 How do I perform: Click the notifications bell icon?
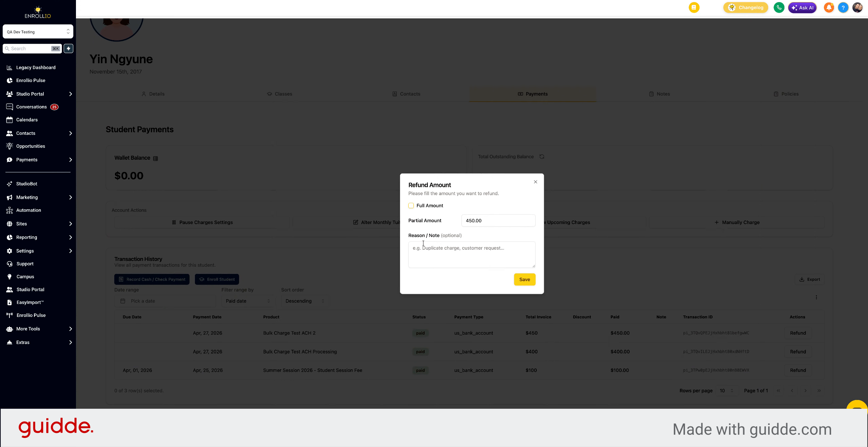click(x=829, y=8)
